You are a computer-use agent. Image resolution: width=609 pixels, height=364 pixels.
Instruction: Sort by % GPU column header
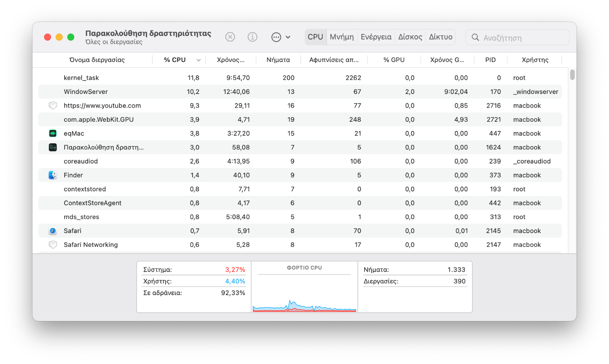394,60
